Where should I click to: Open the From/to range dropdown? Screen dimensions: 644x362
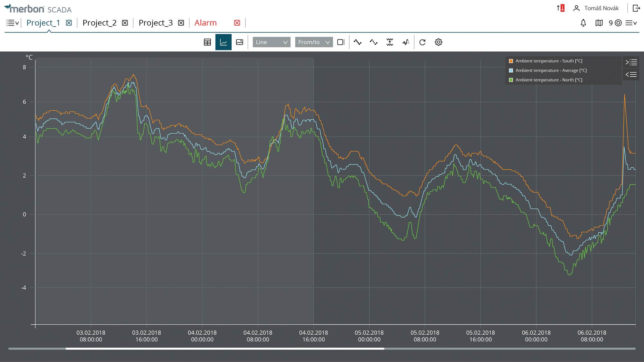point(314,42)
